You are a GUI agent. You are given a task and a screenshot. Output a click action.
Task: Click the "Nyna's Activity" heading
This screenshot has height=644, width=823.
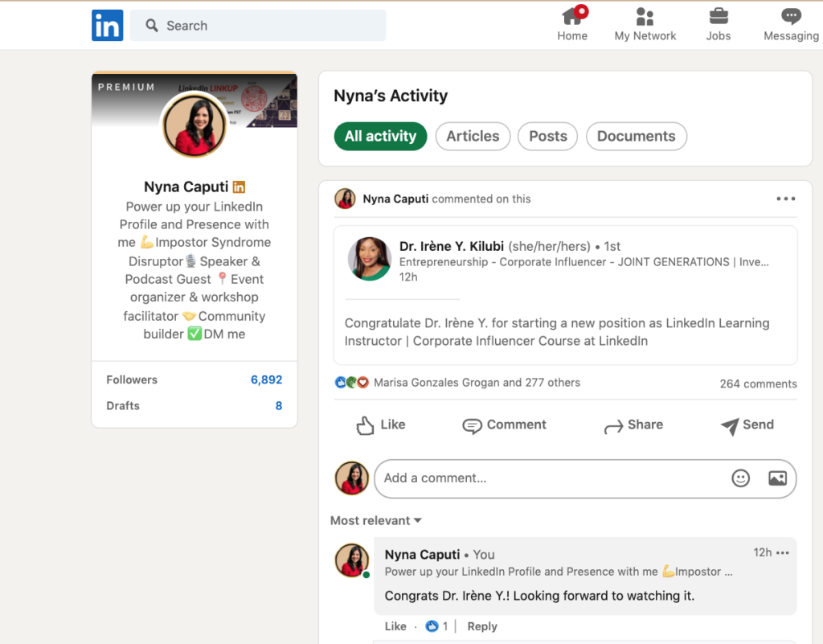tap(391, 96)
